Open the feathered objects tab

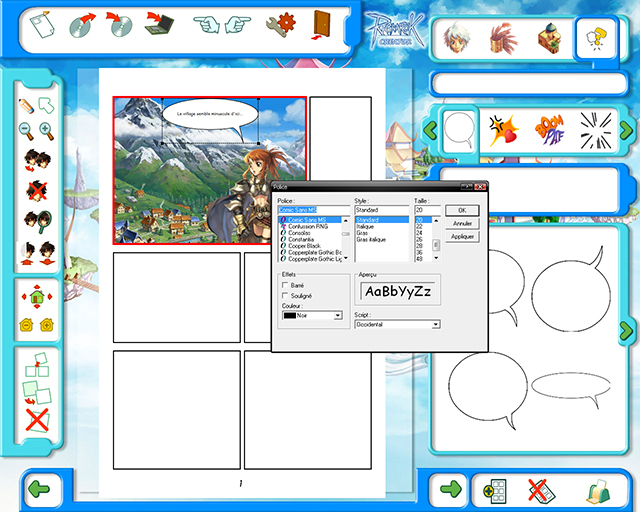504,38
